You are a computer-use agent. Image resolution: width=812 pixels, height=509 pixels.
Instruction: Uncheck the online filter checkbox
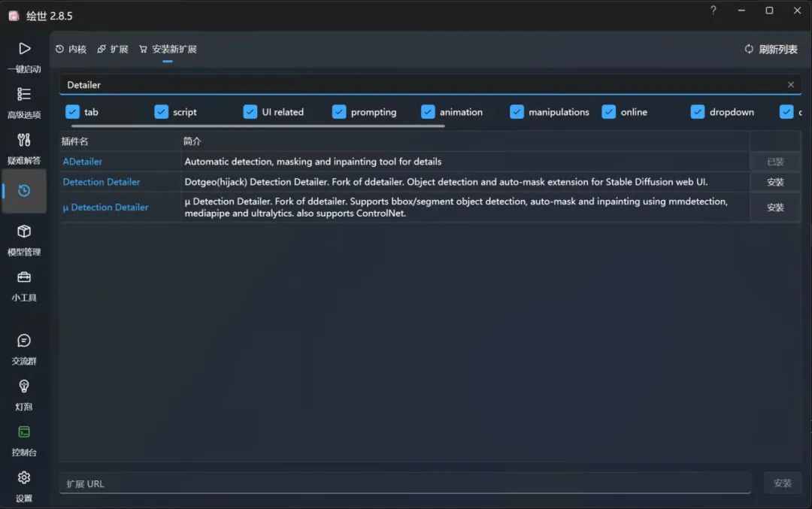click(608, 112)
